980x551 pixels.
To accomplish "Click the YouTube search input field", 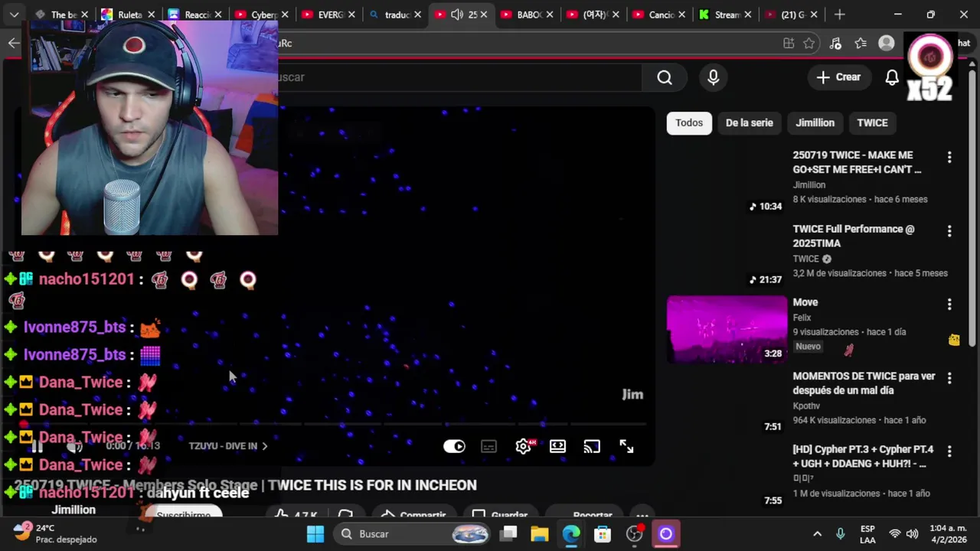I will click(459, 77).
